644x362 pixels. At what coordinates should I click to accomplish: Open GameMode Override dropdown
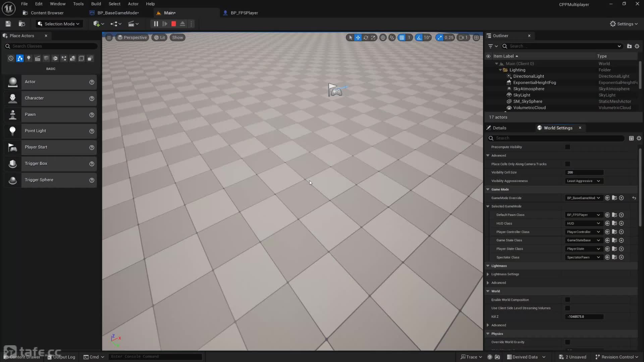pos(584,198)
